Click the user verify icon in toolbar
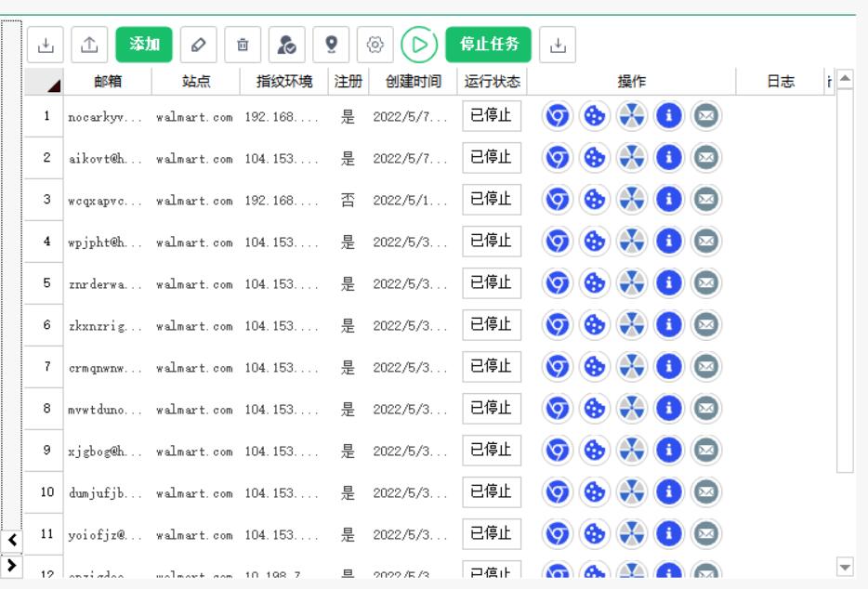The image size is (868, 589). (x=287, y=45)
